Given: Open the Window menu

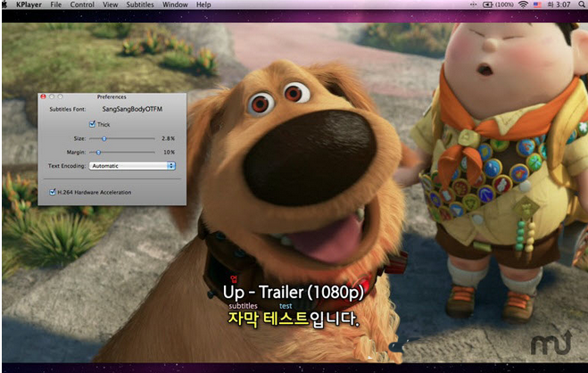Looking at the screenshot, I should coord(175,4).
